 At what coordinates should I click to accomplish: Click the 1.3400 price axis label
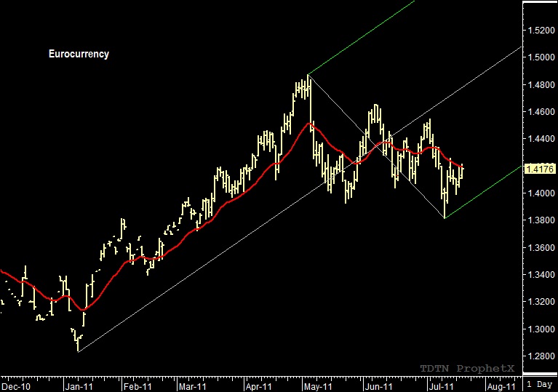(541, 275)
